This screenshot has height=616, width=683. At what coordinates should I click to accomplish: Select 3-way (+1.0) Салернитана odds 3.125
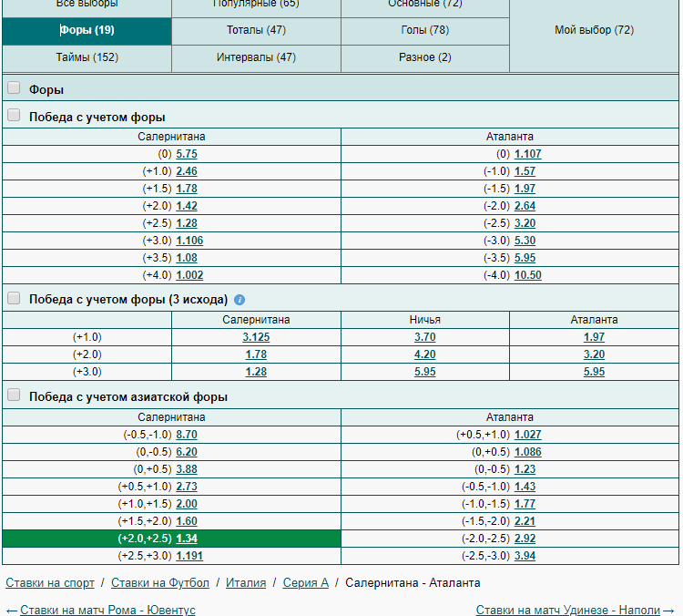tap(256, 337)
